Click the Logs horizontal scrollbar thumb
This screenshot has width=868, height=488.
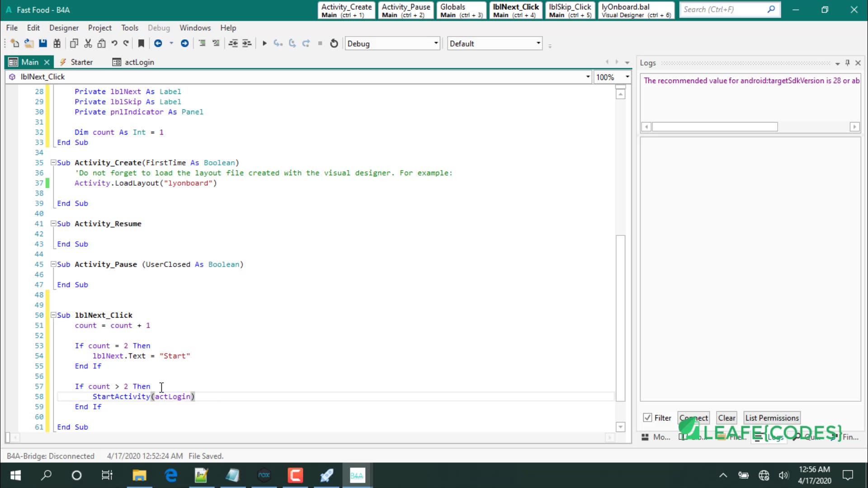tap(714, 127)
